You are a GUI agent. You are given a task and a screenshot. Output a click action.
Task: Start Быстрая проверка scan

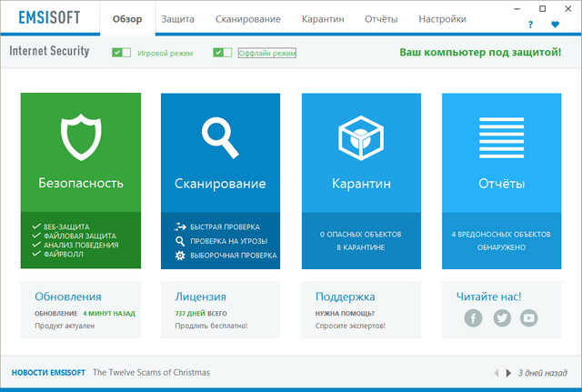(224, 226)
